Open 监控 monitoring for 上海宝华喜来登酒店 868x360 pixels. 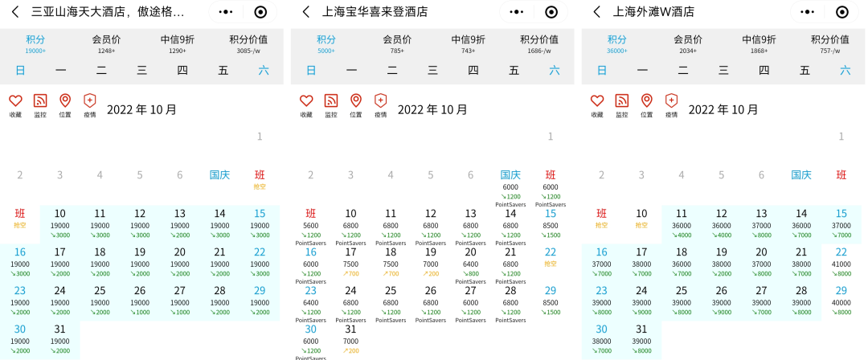point(331,105)
